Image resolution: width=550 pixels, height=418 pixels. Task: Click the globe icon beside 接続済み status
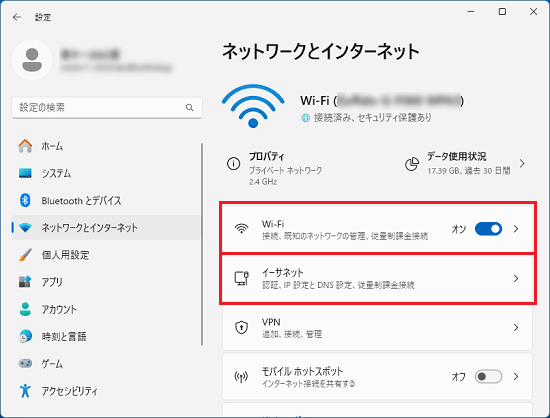(x=306, y=118)
